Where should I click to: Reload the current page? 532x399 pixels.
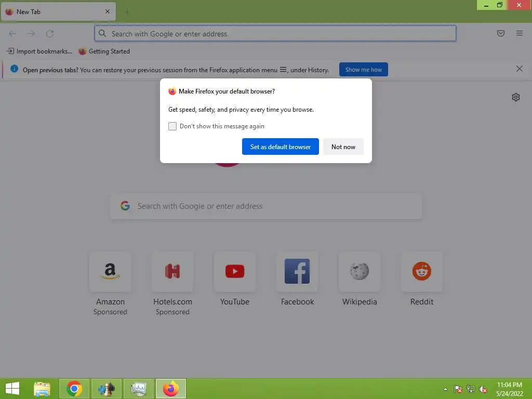[50, 34]
